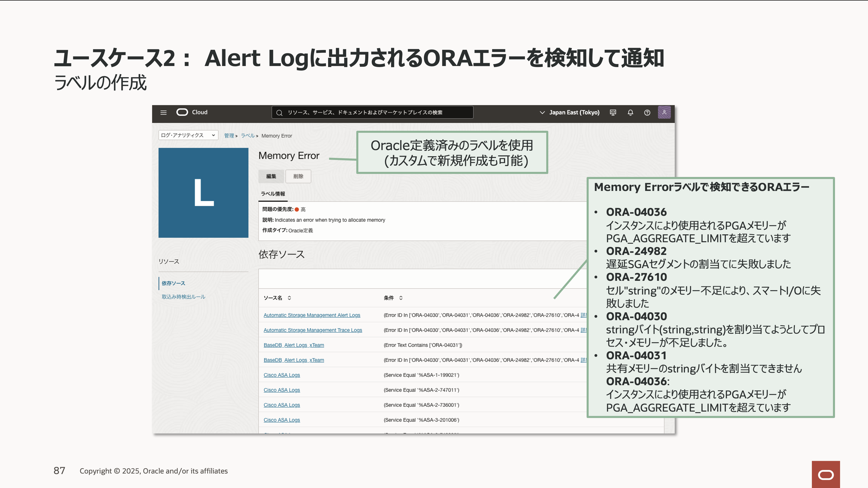This screenshot has width=868, height=488.
Task: Open 取込み時検出ルール in sidebar
Action: tap(183, 297)
